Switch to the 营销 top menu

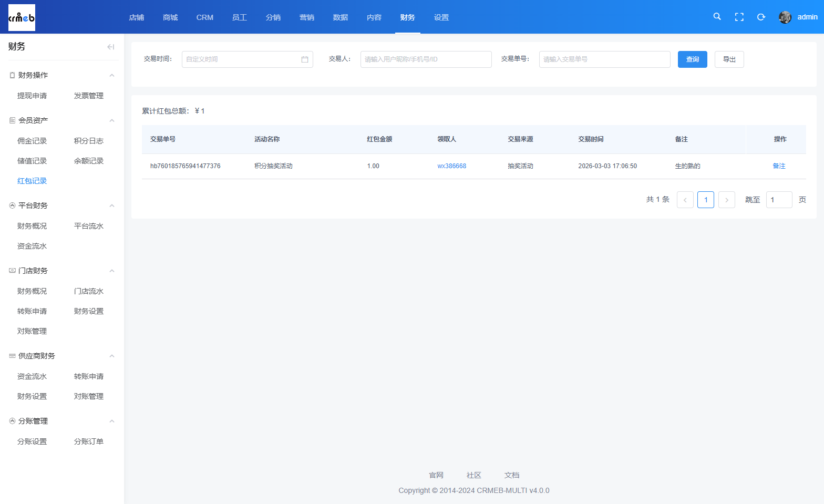306,17
